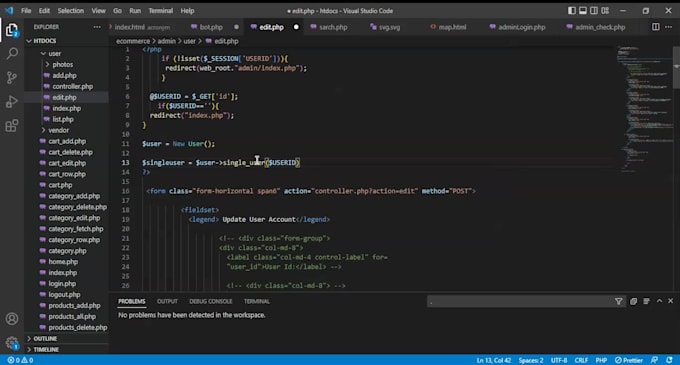Open the Explorer view in activity bar
This screenshot has width=680, height=365.
click(x=12, y=30)
